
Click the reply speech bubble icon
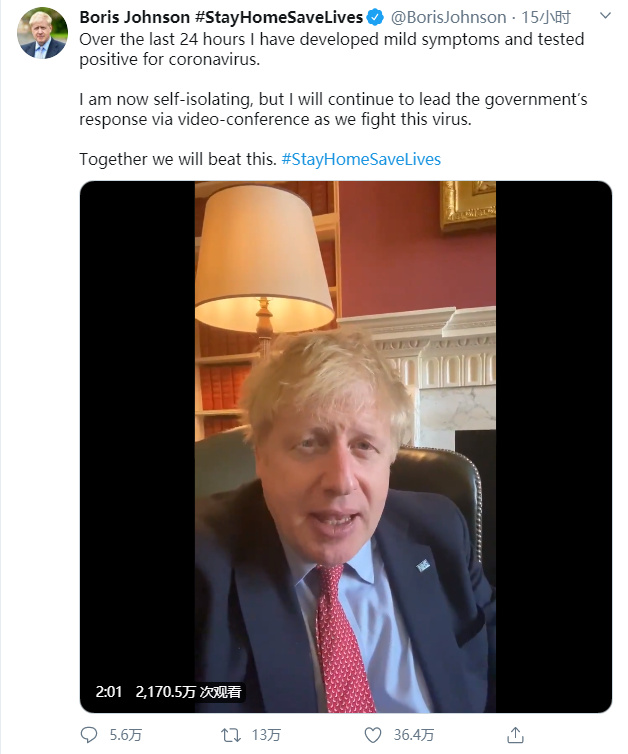88,734
